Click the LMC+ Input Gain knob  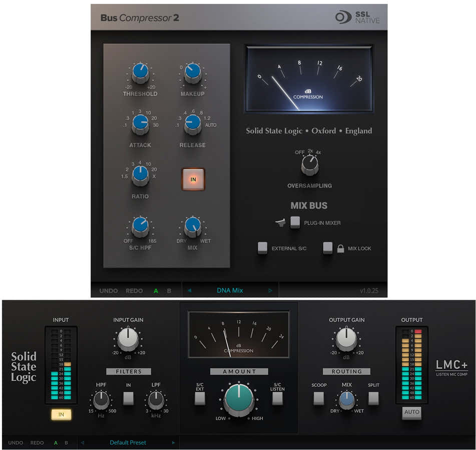tap(128, 339)
